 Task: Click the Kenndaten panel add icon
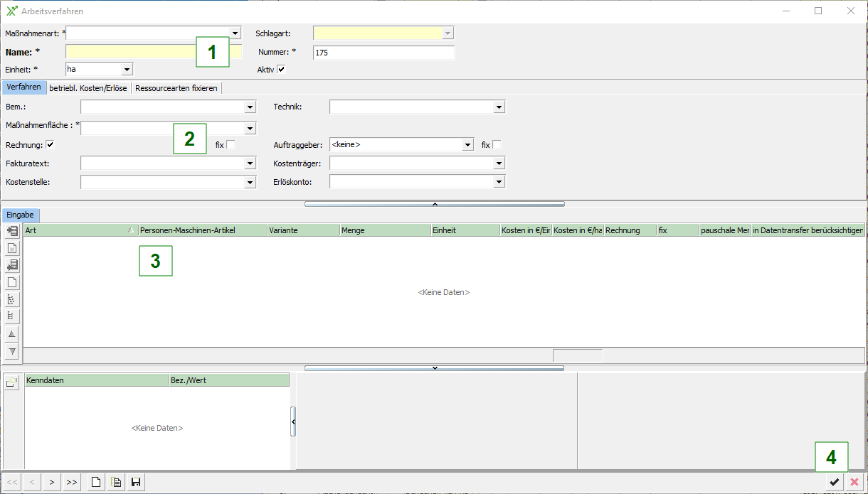pyautogui.click(x=11, y=382)
